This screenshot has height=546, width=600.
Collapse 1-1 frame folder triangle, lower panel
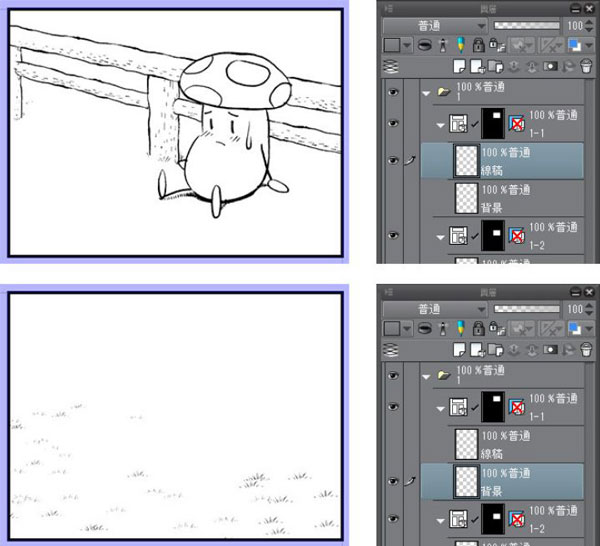[440, 408]
